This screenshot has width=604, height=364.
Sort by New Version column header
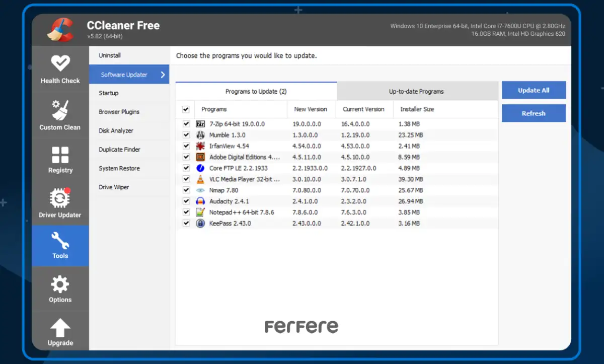pos(311,109)
